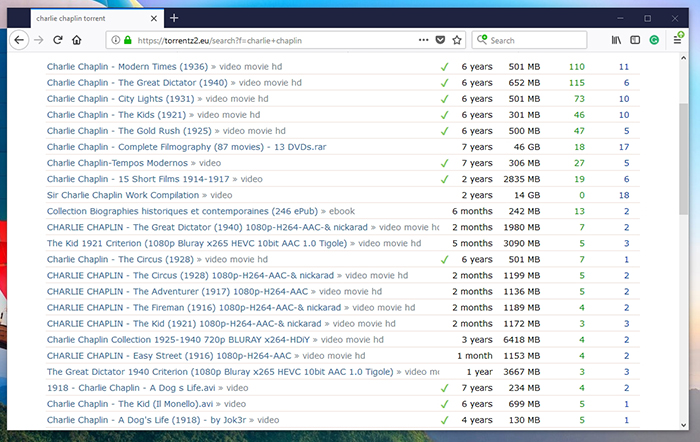
Task: Open 1918 - Charlie Chaplin - A Dog s Life.avi link
Action: point(131,388)
